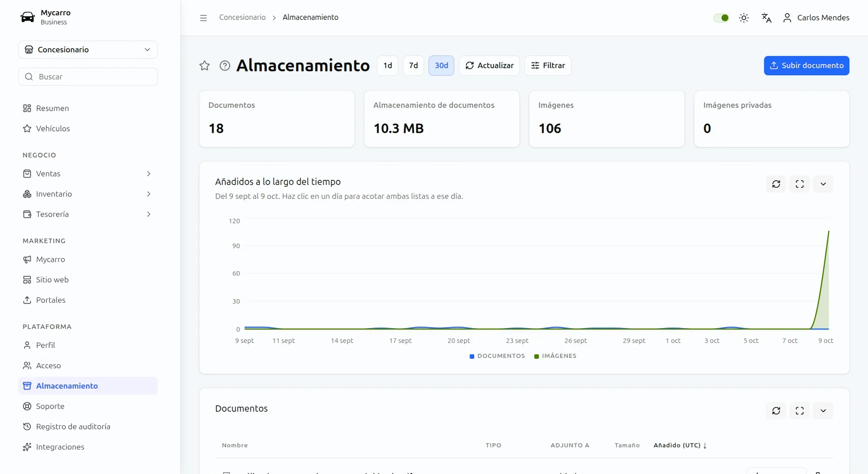The height and width of the screenshot is (474, 868).
Task: Open Sitio web in sidebar
Action: coord(88,280)
